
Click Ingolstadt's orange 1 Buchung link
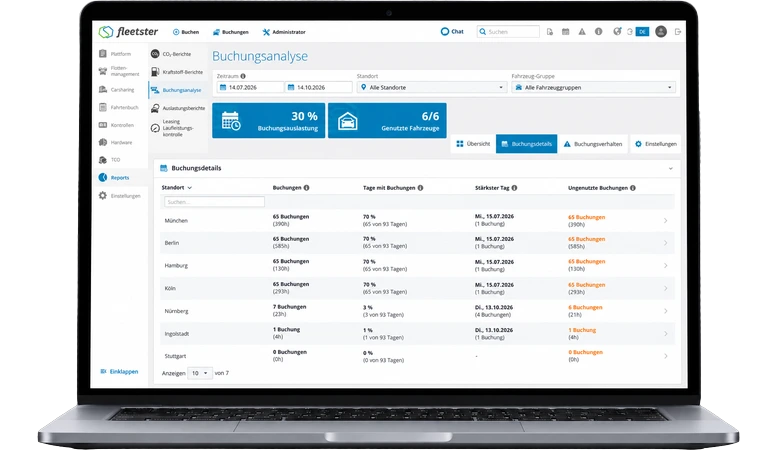click(x=582, y=330)
